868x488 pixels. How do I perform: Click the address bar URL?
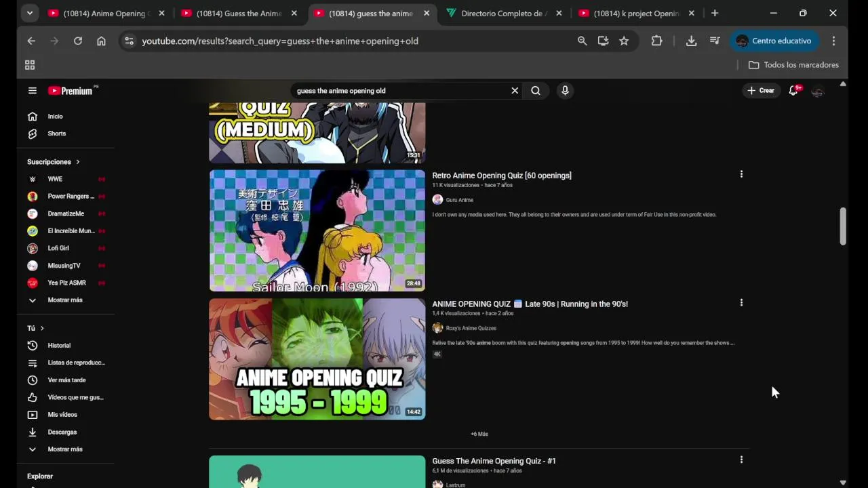[x=280, y=41]
